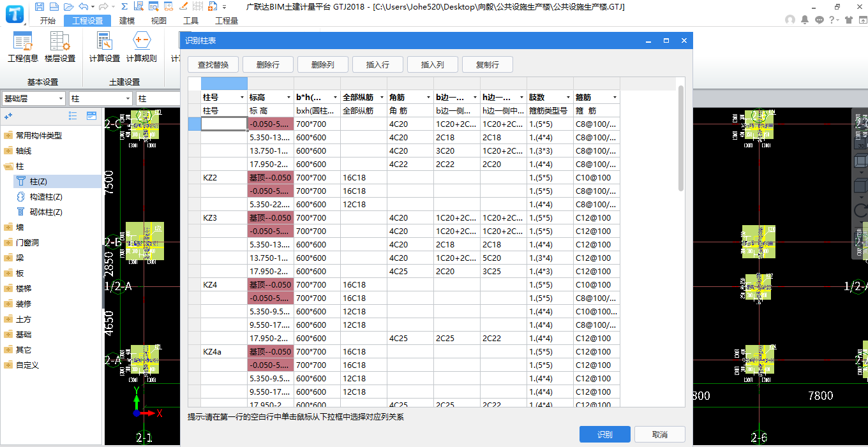
Task: Open the 全部纵筋 column header dropdown arrow
Action: (x=382, y=98)
